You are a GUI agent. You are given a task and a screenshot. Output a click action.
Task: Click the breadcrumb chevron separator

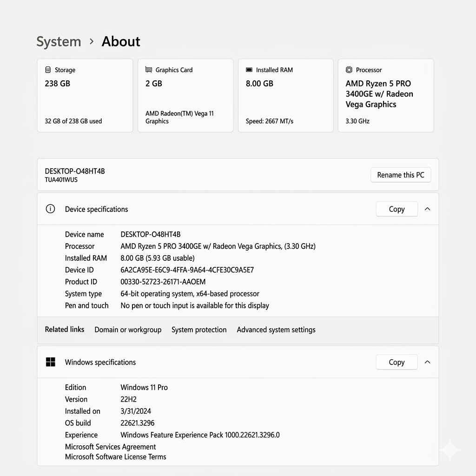[92, 41]
